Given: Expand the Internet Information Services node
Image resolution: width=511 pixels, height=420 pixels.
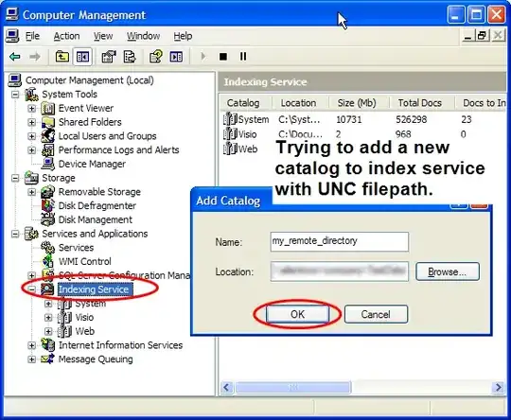Looking at the screenshot, I should click(31, 345).
